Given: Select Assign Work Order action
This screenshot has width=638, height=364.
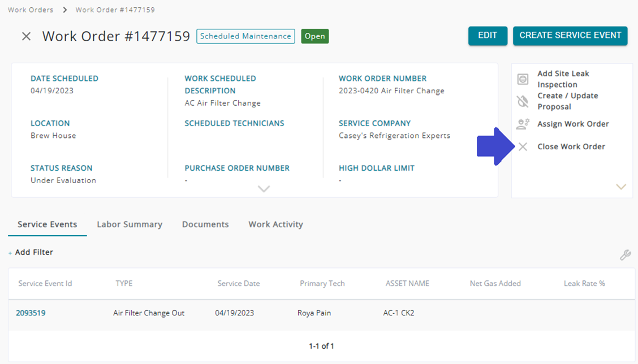Looking at the screenshot, I should pos(573,124).
